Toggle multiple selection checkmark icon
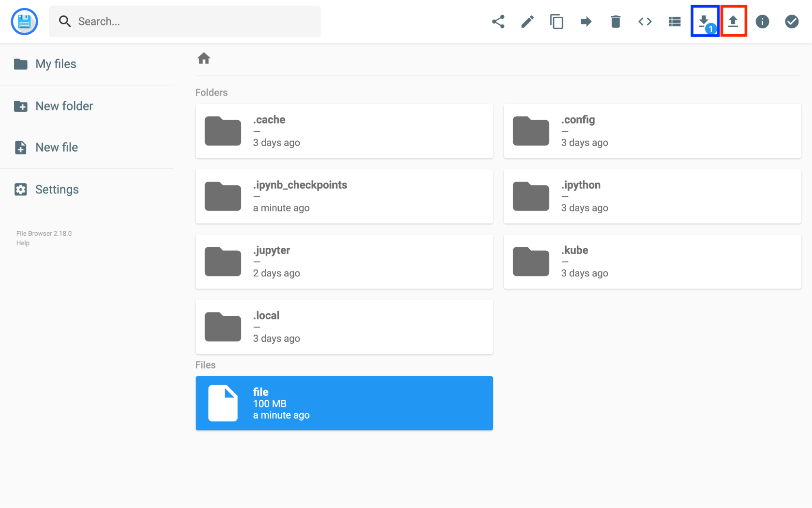The image size is (812, 508). [792, 22]
